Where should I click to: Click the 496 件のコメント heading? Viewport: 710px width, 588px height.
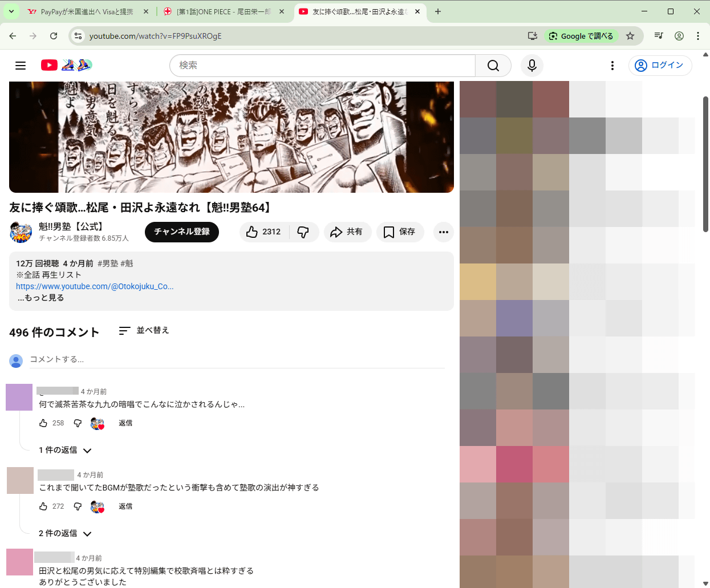(x=54, y=332)
